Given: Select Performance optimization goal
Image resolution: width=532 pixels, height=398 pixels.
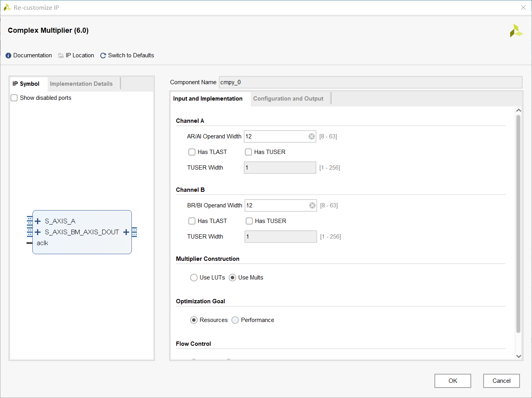Looking at the screenshot, I should [x=235, y=320].
